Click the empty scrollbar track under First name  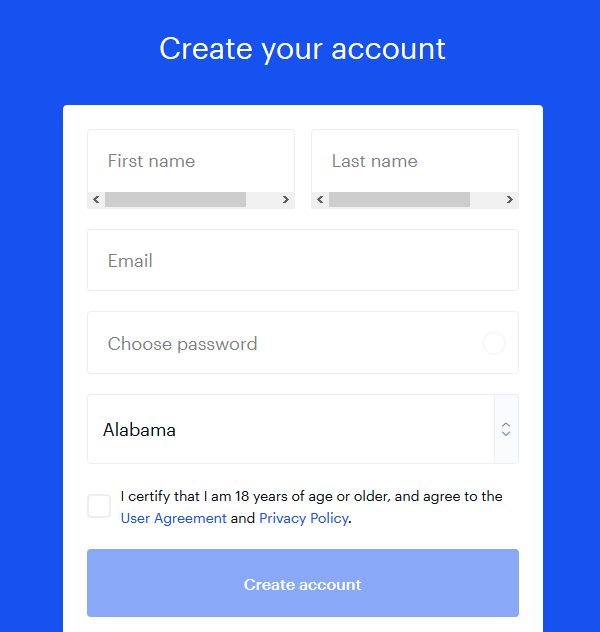click(x=262, y=200)
